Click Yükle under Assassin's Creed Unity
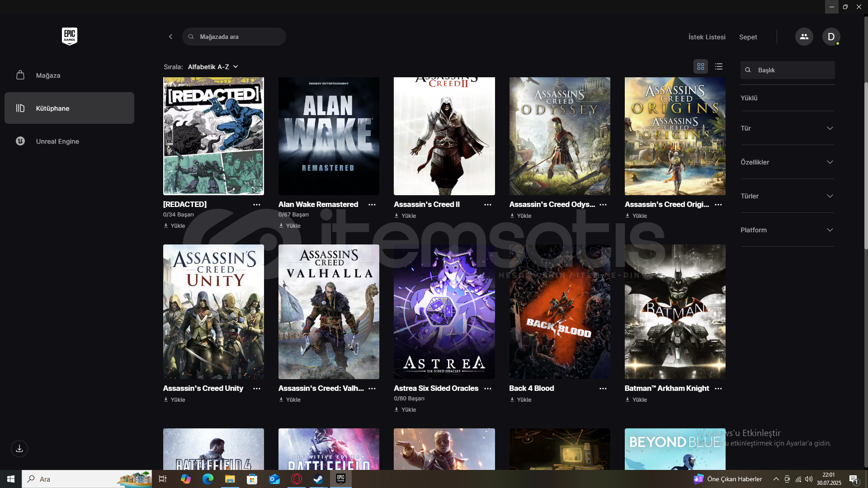This screenshot has width=868, height=488. point(175,399)
